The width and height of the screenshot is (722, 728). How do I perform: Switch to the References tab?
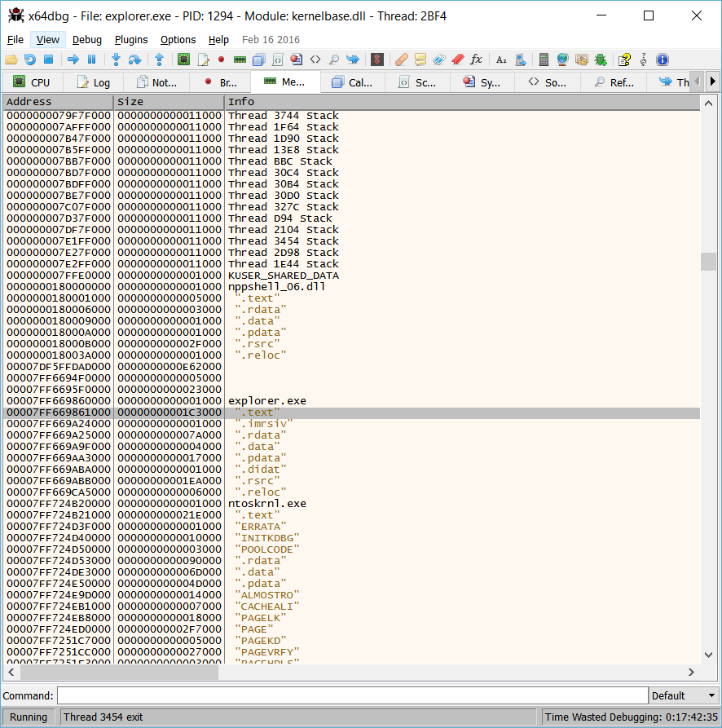(614, 82)
